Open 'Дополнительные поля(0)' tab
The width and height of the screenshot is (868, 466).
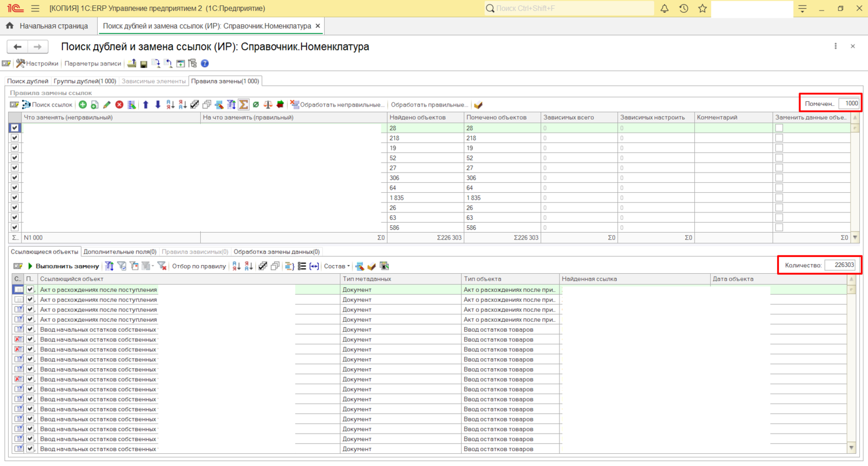coord(120,252)
